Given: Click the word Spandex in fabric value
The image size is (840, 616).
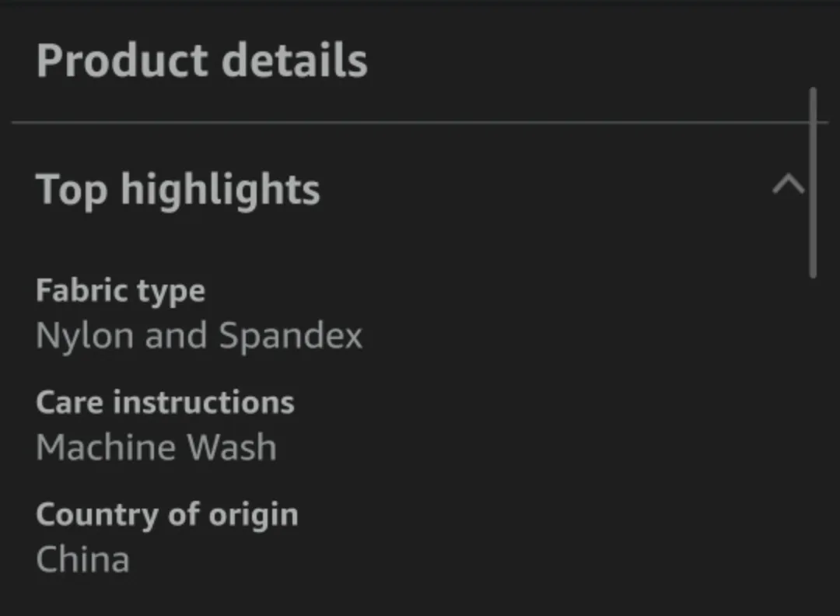Looking at the screenshot, I should (x=291, y=336).
